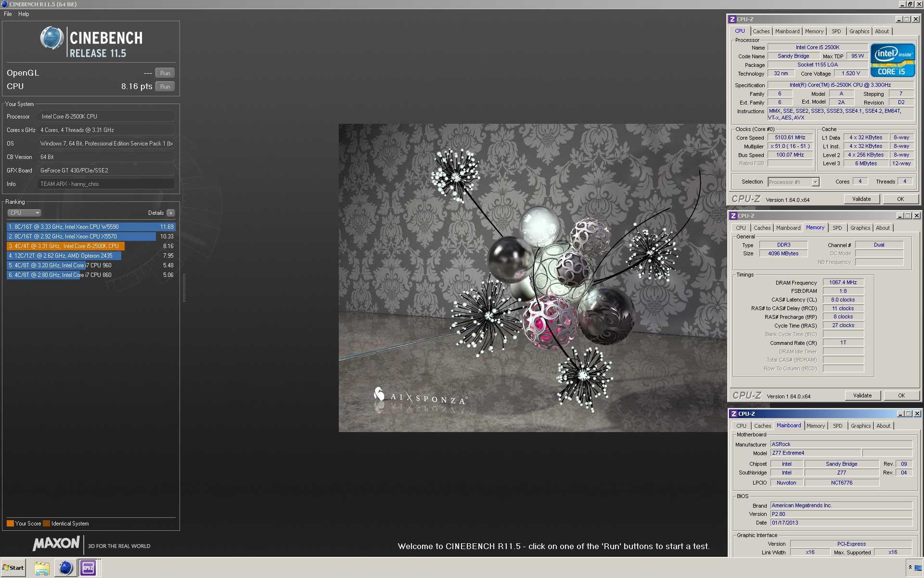This screenshot has height=578, width=924.
Task: Click the Intel Core i5 logo badge
Action: (893, 60)
